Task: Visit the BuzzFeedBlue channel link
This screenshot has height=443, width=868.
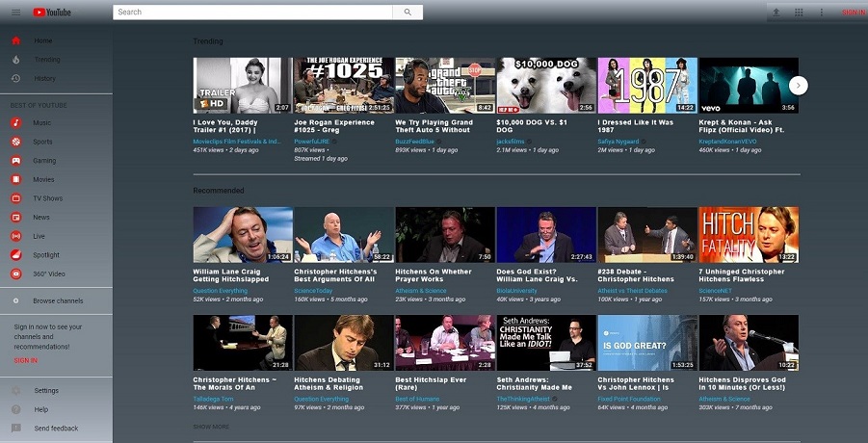Action: 414,142
